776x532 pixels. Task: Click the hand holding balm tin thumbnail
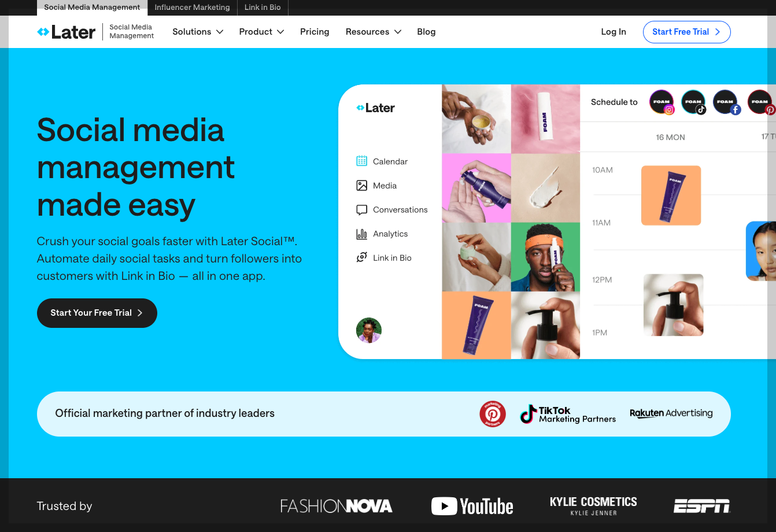pyautogui.click(x=476, y=119)
